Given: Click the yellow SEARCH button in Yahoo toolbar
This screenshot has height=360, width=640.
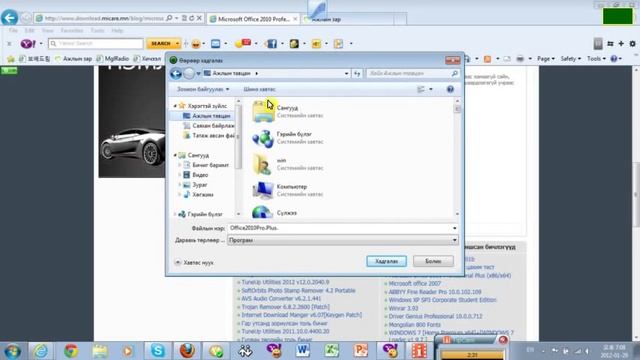Looking at the screenshot, I should 160,43.
